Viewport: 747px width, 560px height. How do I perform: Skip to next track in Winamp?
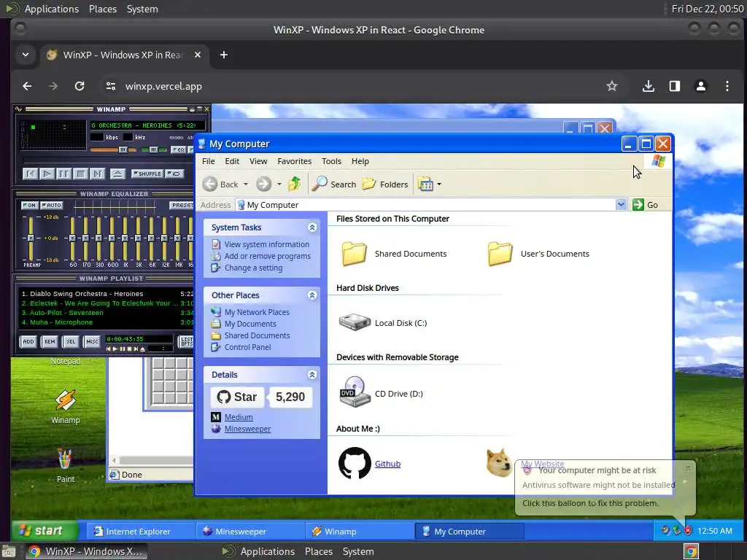[97, 174]
